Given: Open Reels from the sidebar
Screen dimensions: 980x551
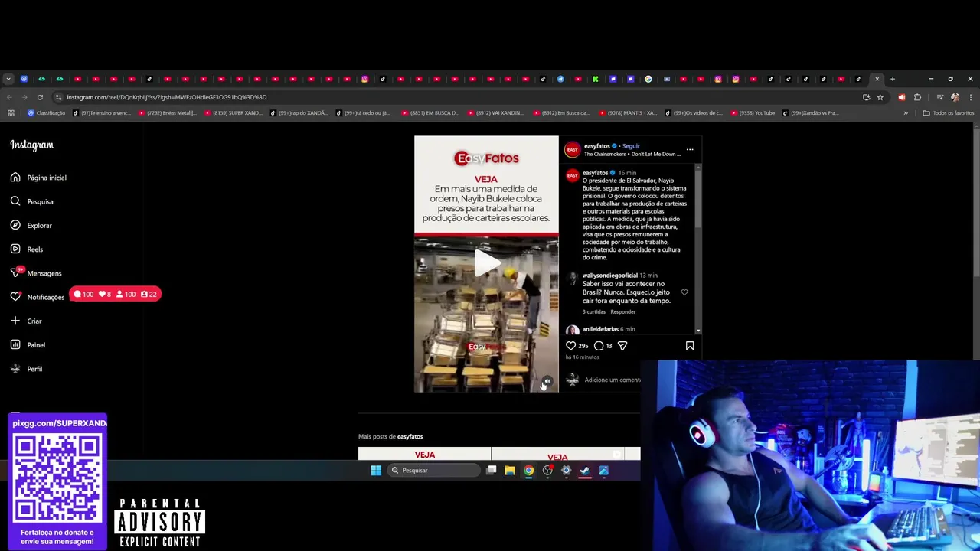Looking at the screenshot, I should [27, 249].
